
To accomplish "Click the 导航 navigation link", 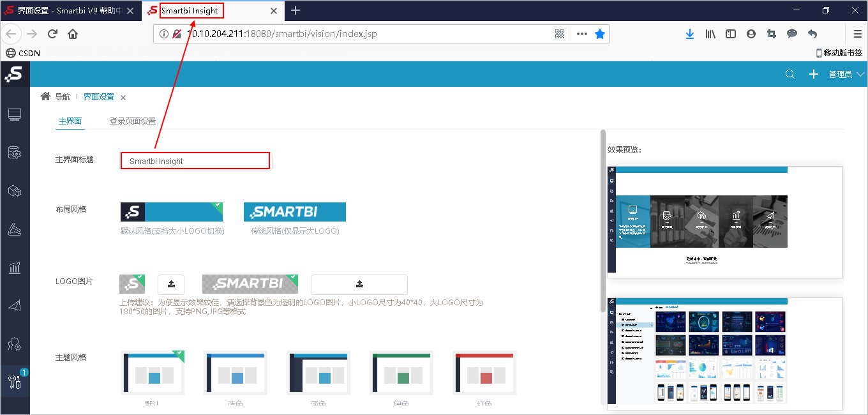I will click(63, 97).
